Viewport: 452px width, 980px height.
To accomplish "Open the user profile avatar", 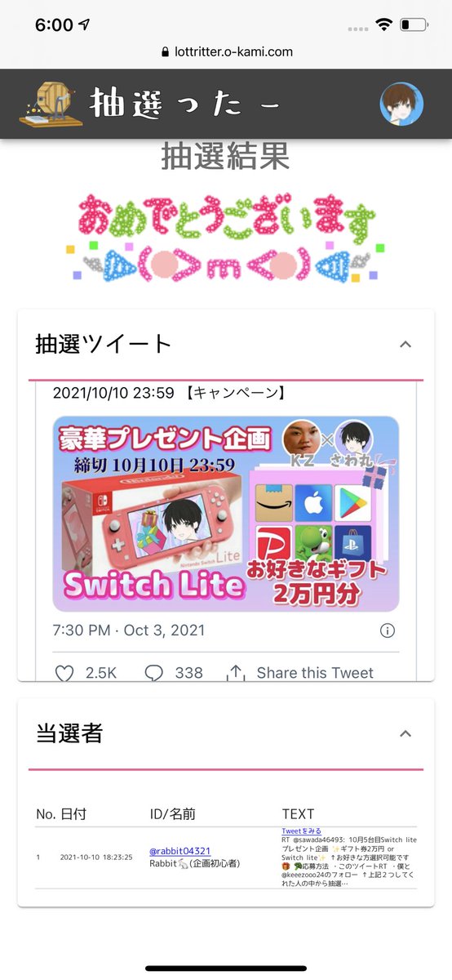I will pyautogui.click(x=401, y=105).
